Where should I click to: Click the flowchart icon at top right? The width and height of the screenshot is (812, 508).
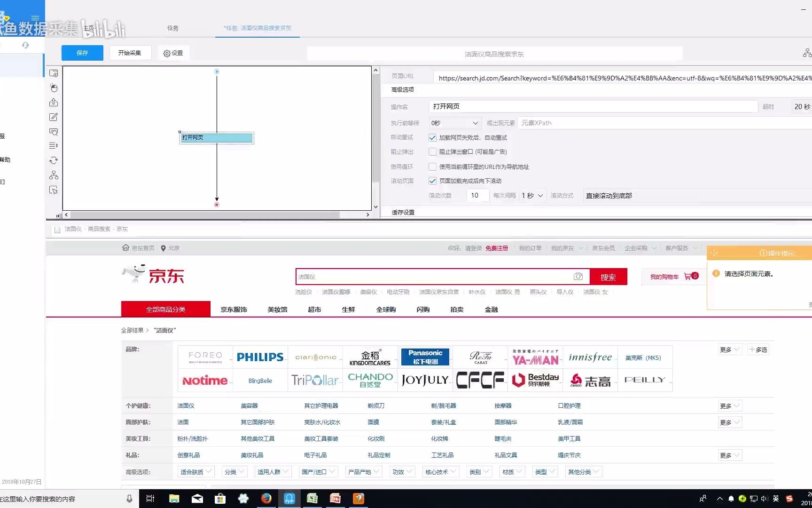pyautogui.click(x=807, y=53)
